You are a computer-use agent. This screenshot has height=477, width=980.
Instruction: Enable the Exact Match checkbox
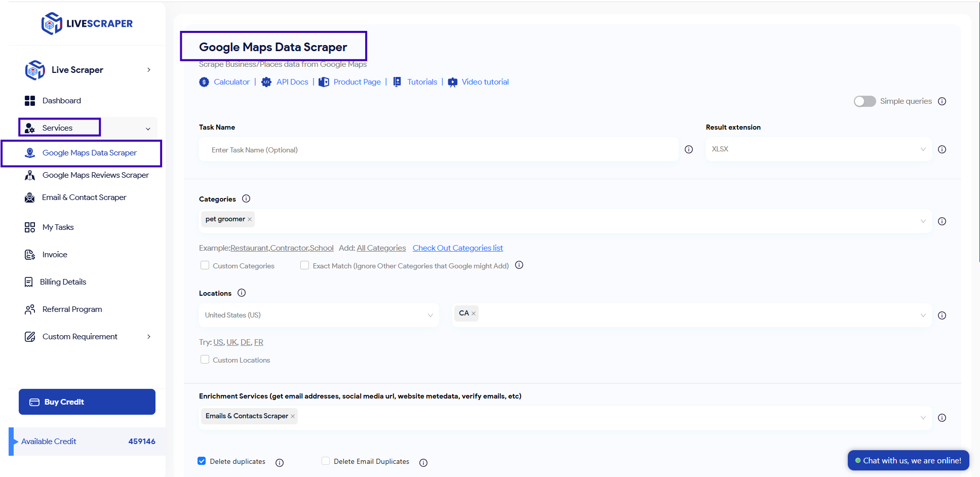[304, 265]
